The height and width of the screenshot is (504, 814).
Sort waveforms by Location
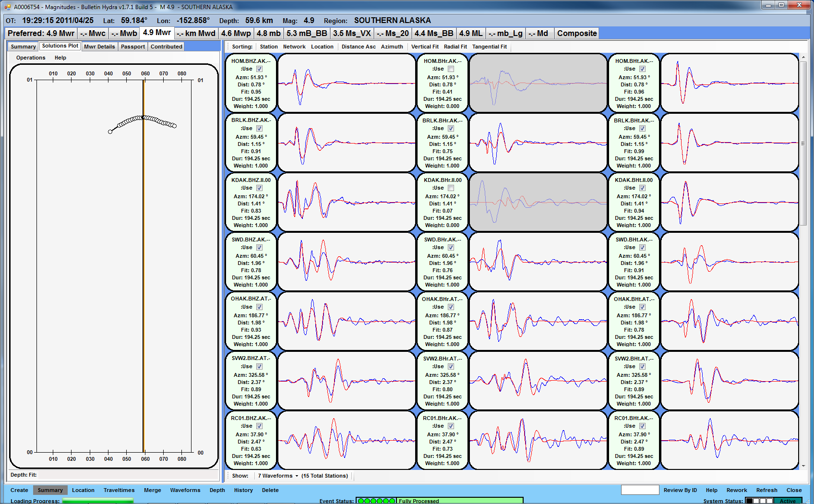click(322, 47)
